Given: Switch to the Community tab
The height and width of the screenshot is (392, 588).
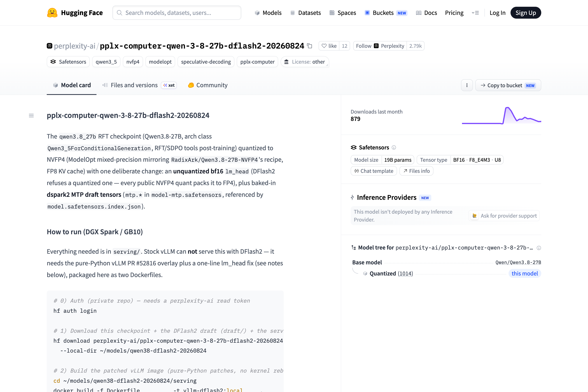Looking at the screenshot, I should tap(208, 85).
